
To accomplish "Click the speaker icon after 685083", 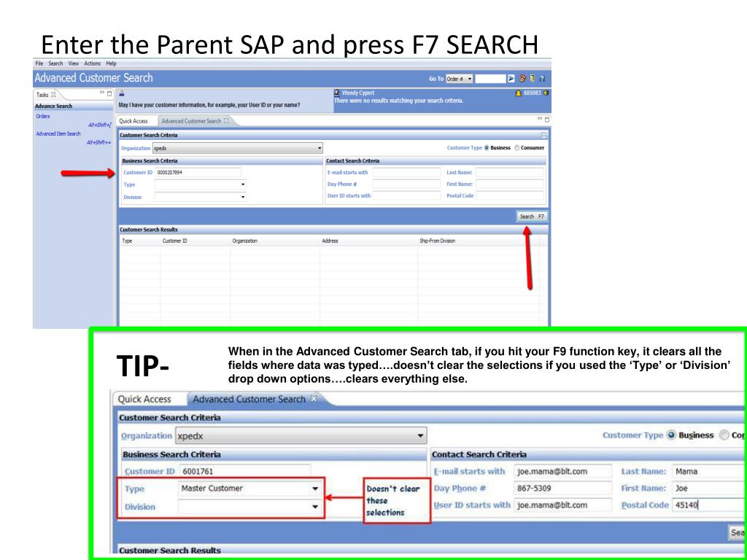I will 546,93.
